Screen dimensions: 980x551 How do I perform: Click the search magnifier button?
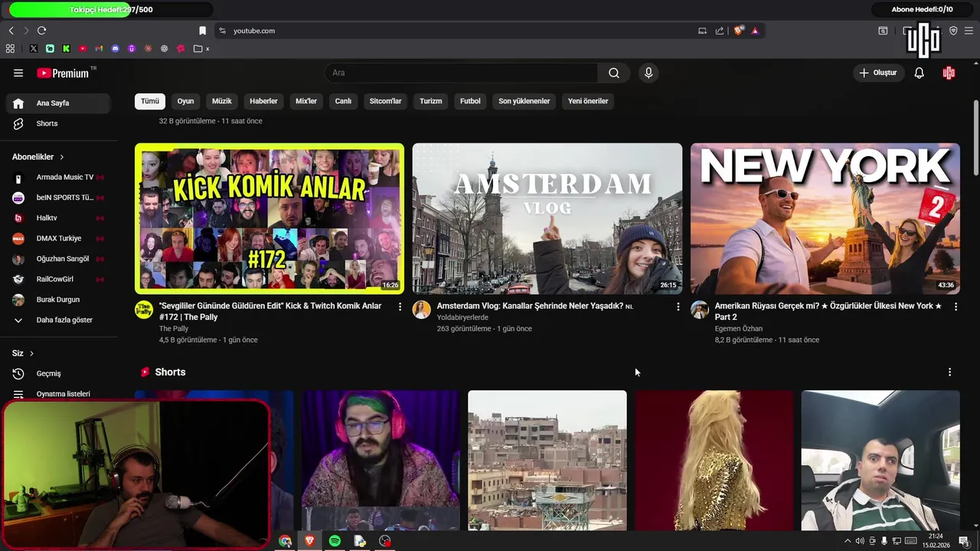point(614,73)
